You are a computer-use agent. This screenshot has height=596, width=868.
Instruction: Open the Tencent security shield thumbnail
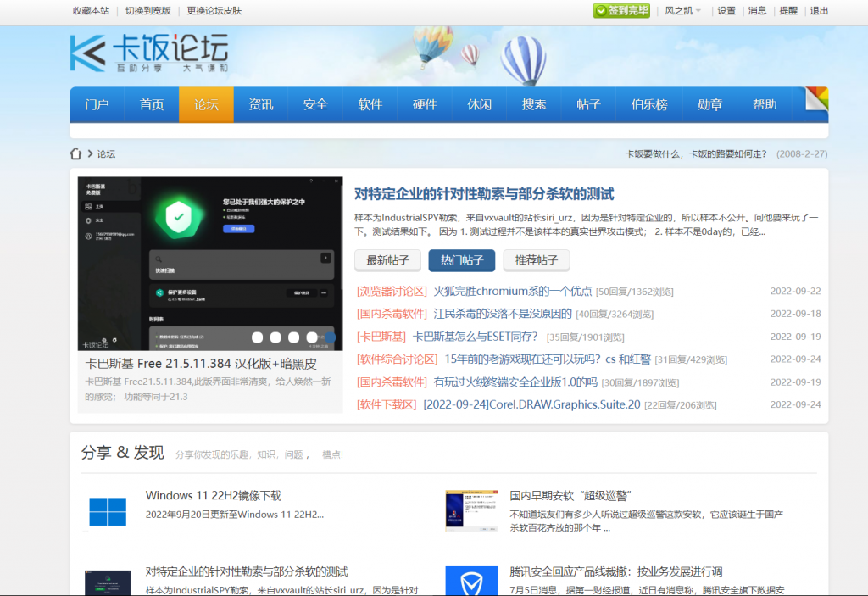click(471, 581)
